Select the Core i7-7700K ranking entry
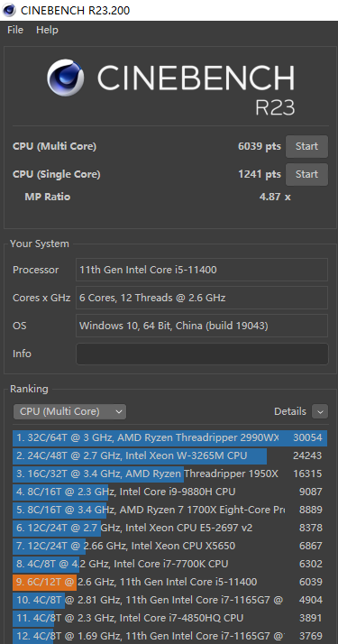Screen dimensions: 338x644 [169, 564]
